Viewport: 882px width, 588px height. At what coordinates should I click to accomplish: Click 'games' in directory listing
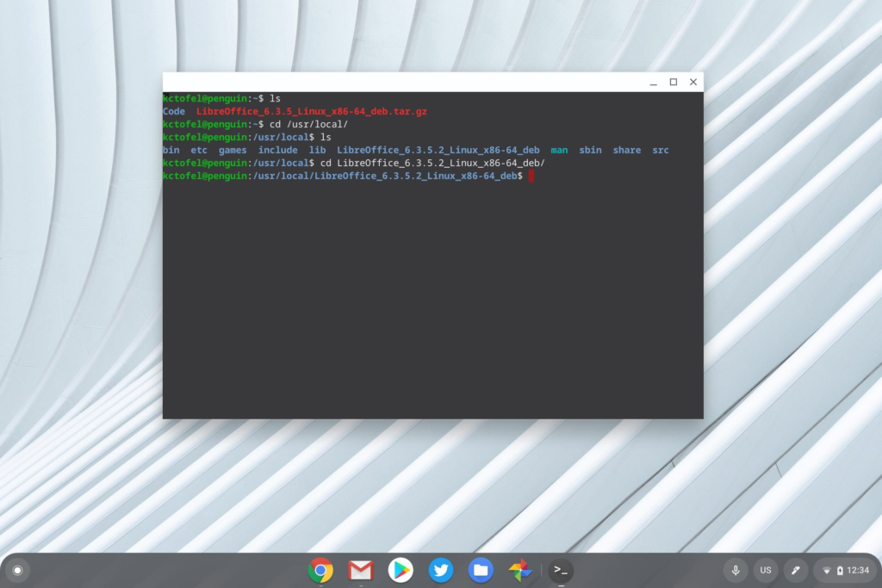[233, 150]
